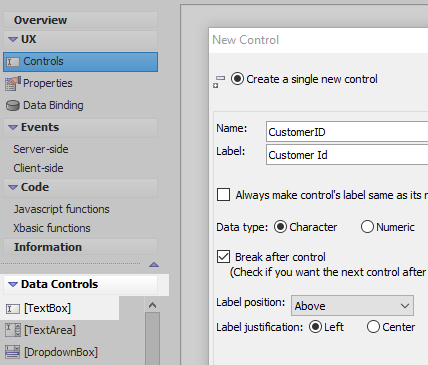428x365 pixels.
Task: Collapse the Data Controls triangle
Action: [13, 284]
